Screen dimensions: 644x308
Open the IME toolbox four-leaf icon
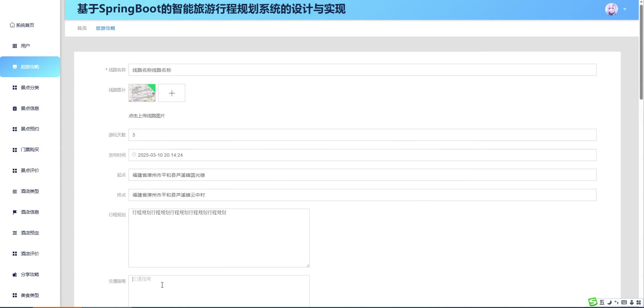pyautogui.click(x=639, y=302)
